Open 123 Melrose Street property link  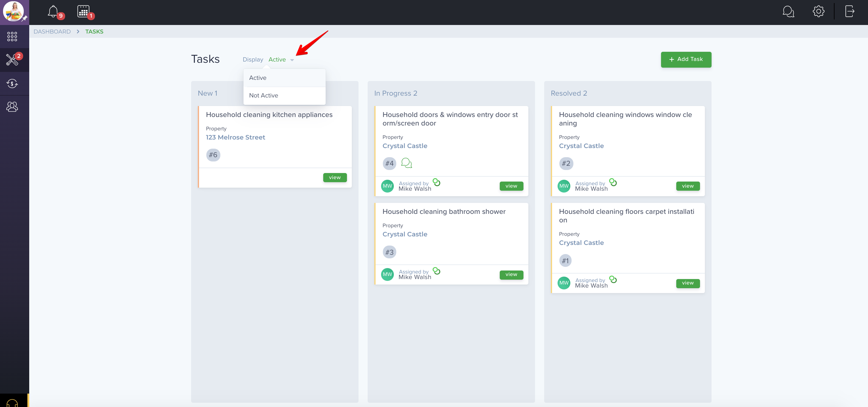(x=235, y=137)
